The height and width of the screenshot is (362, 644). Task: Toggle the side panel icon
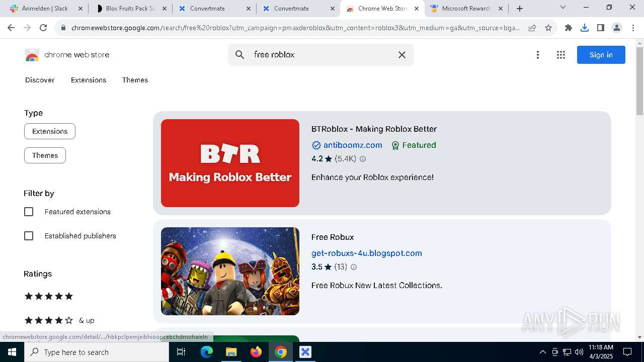(601, 28)
